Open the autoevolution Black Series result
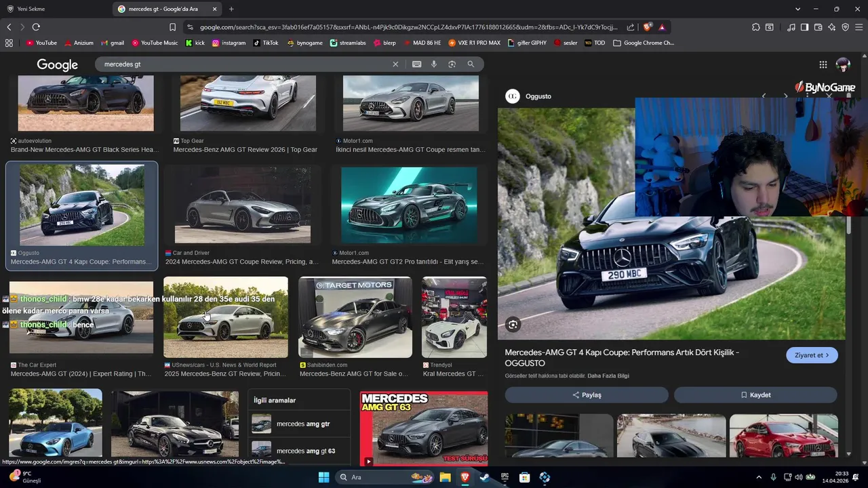The image size is (868, 488). click(85, 103)
